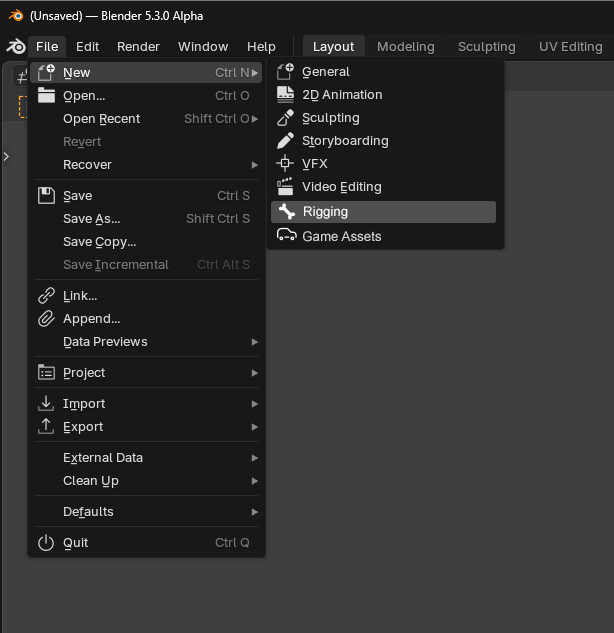Click the Open folder icon
This screenshot has height=633, width=614.
pos(46,96)
